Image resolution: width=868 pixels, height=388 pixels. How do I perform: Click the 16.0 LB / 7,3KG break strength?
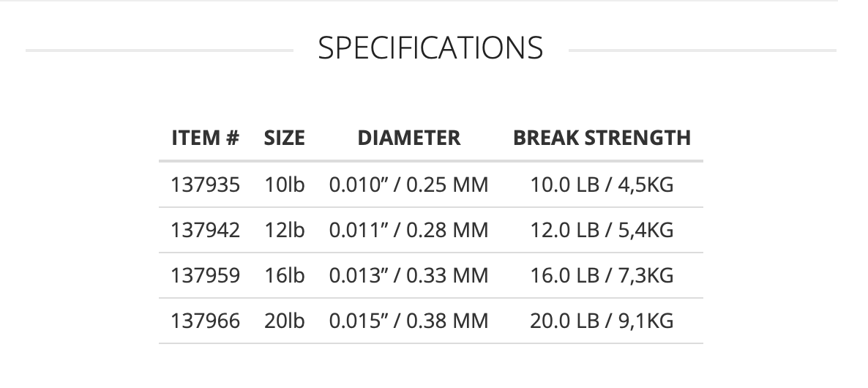(x=602, y=275)
